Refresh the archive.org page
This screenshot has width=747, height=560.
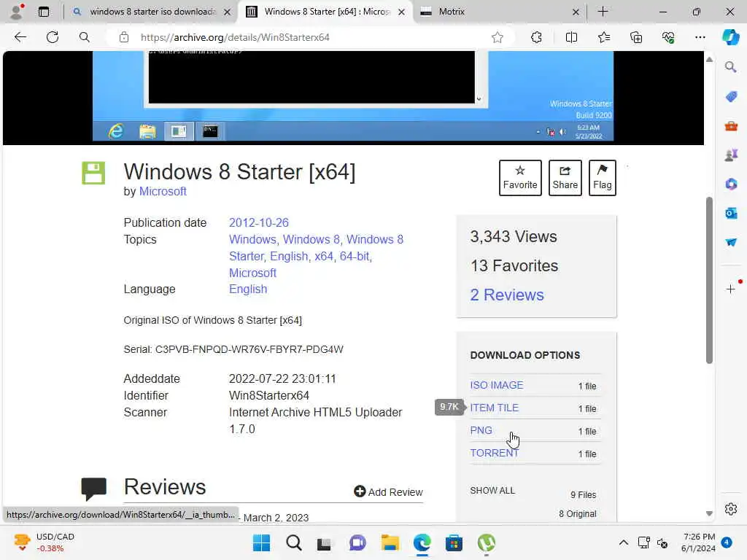(53, 37)
